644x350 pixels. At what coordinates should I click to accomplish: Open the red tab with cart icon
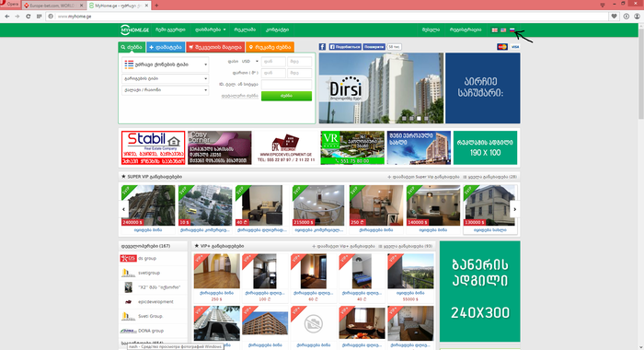point(215,47)
